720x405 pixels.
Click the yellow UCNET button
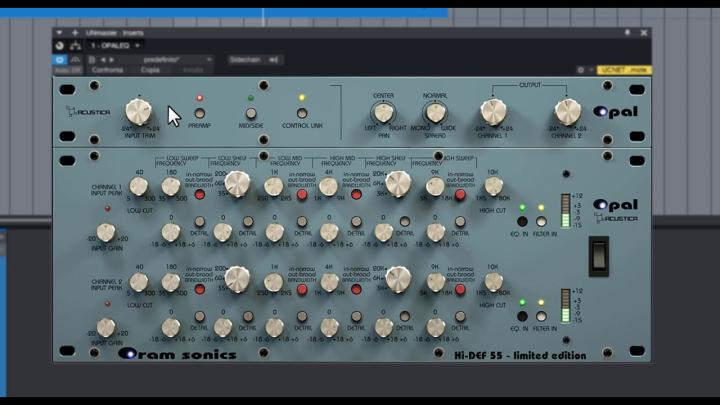point(624,70)
